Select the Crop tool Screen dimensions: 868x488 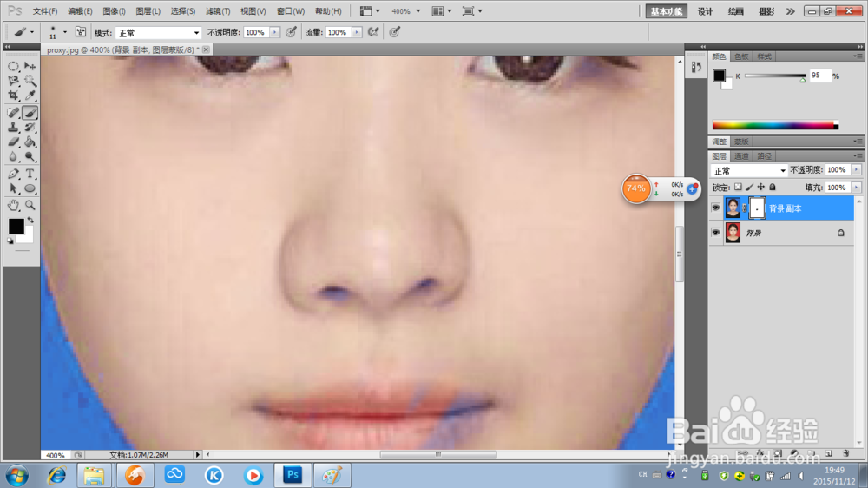(13, 96)
